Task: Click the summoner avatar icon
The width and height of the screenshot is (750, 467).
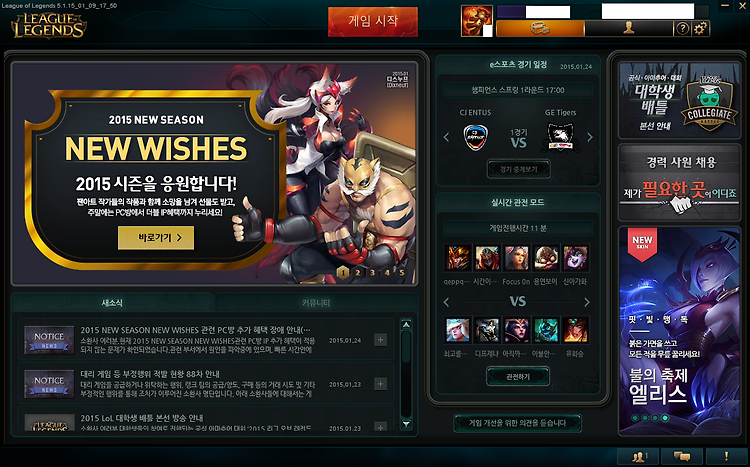Action: click(x=476, y=21)
